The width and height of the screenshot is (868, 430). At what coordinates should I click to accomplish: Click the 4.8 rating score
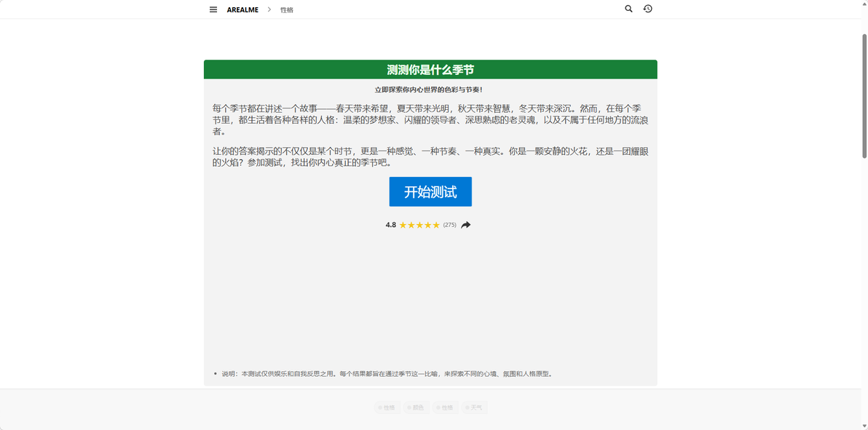pos(391,225)
